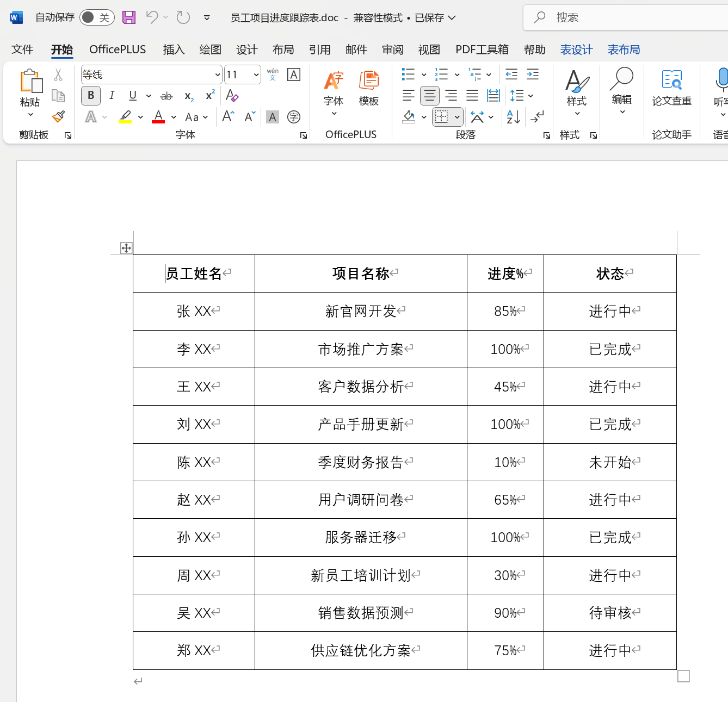Switch to the 表设计 ribbon tab
This screenshot has width=728, height=702.
pos(576,49)
